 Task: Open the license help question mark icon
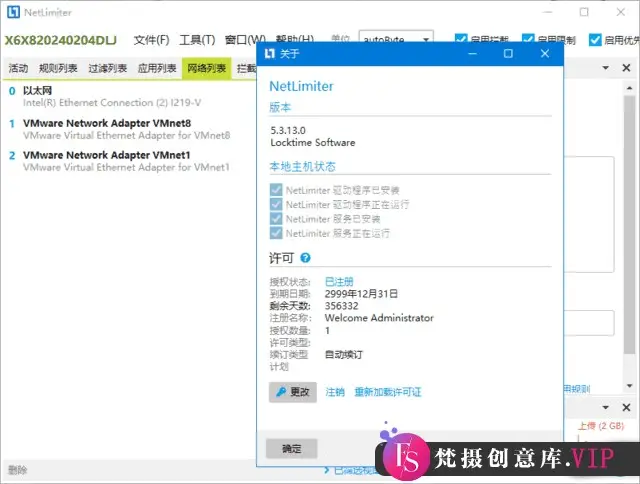[305, 258]
